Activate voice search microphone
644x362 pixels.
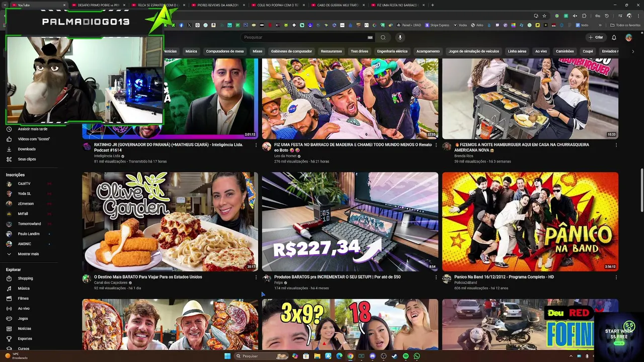click(400, 37)
